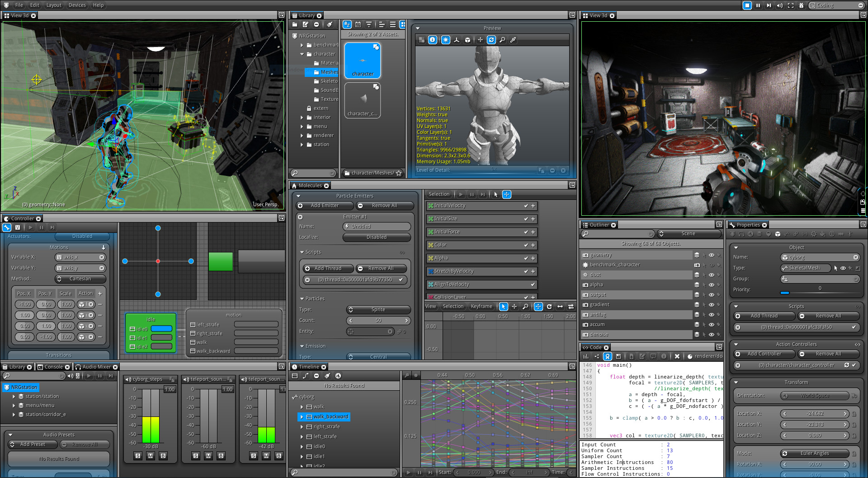
Task: Activate the zoom magnifier in the Preview panel
Action: click(503, 40)
